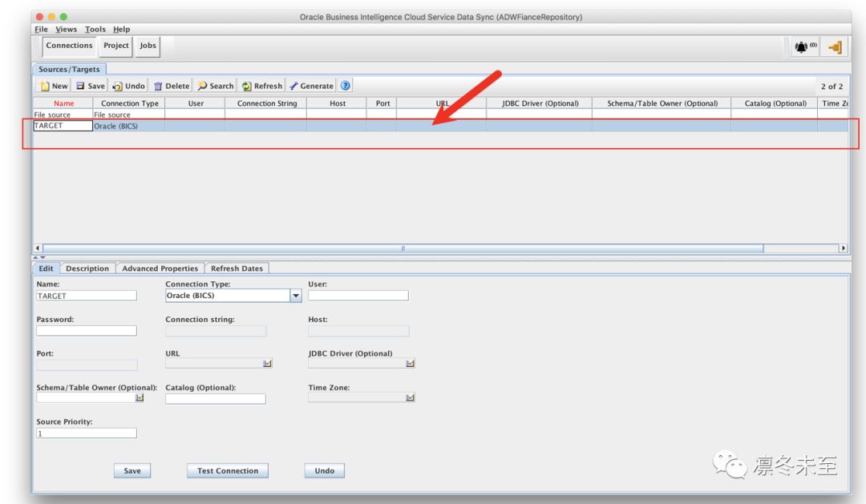This screenshot has width=866, height=504.
Task: Open the Views menu
Action: tap(67, 30)
